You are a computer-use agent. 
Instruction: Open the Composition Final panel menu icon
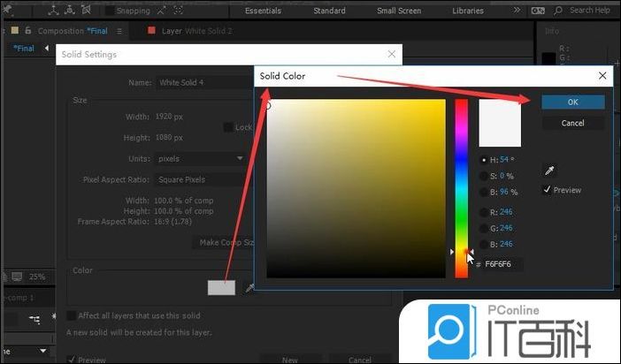(119, 30)
